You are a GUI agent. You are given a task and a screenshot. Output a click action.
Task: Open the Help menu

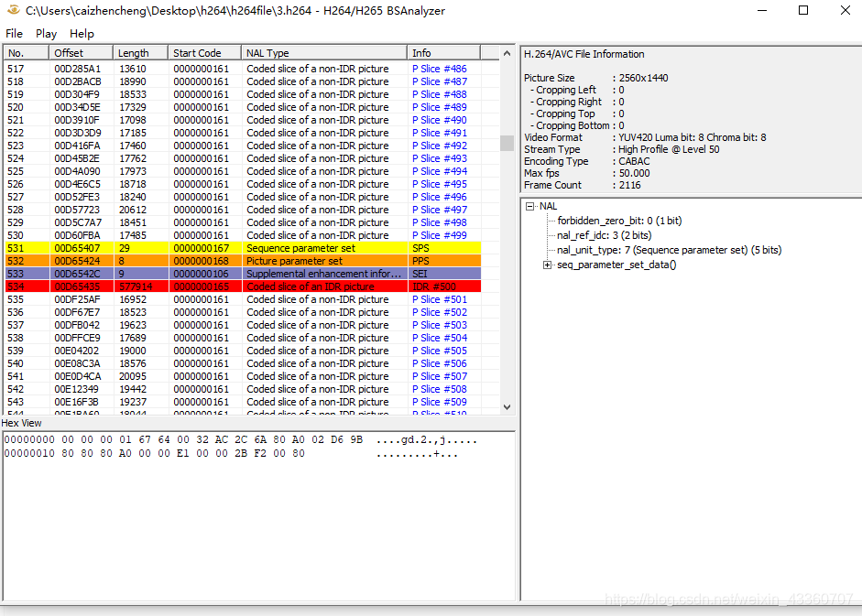(x=82, y=34)
